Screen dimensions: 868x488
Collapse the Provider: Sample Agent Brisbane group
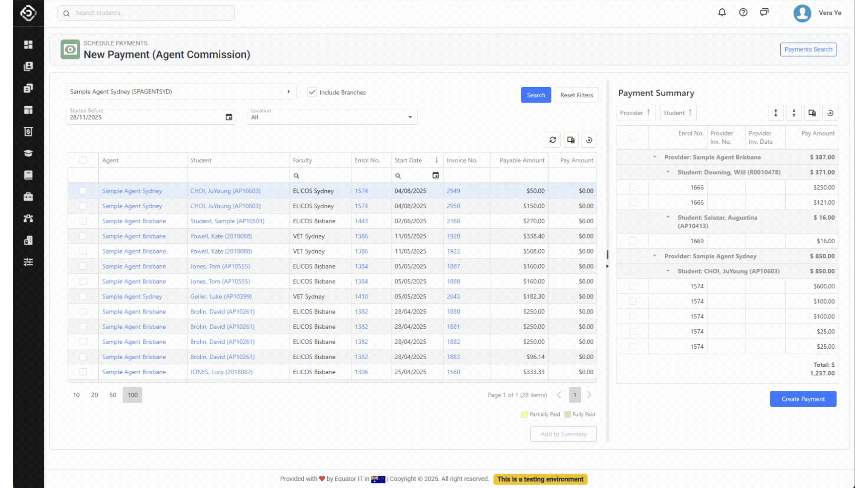click(654, 157)
